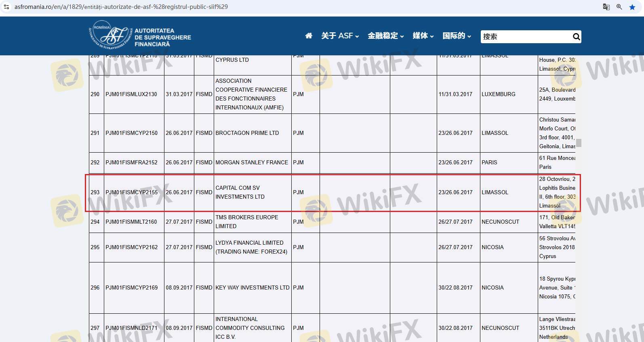Click the address bar URL text
The width and height of the screenshot is (644, 342).
coord(121,7)
